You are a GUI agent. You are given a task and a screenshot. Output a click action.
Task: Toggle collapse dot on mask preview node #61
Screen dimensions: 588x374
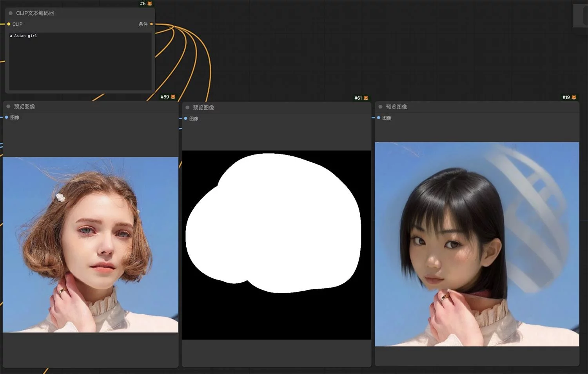click(x=187, y=107)
